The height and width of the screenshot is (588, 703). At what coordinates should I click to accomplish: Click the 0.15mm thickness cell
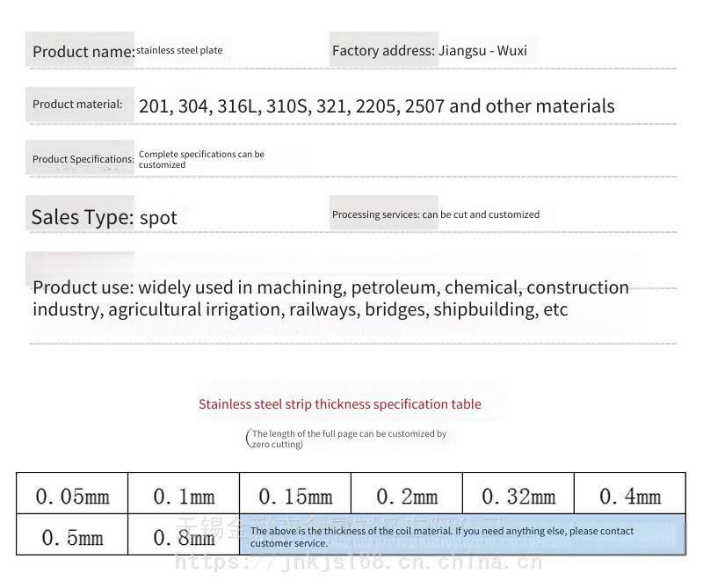point(295,497)
